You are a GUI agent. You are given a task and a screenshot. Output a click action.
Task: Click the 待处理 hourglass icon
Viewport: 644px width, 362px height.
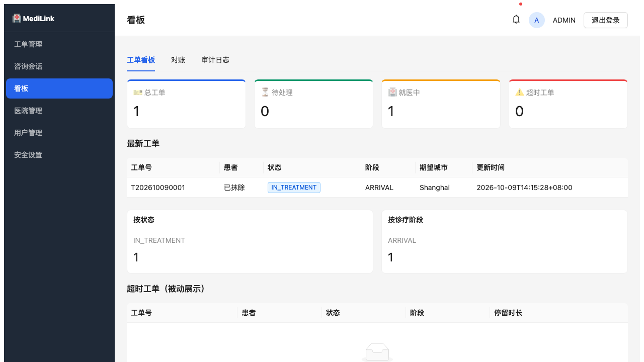pos(265,93)
